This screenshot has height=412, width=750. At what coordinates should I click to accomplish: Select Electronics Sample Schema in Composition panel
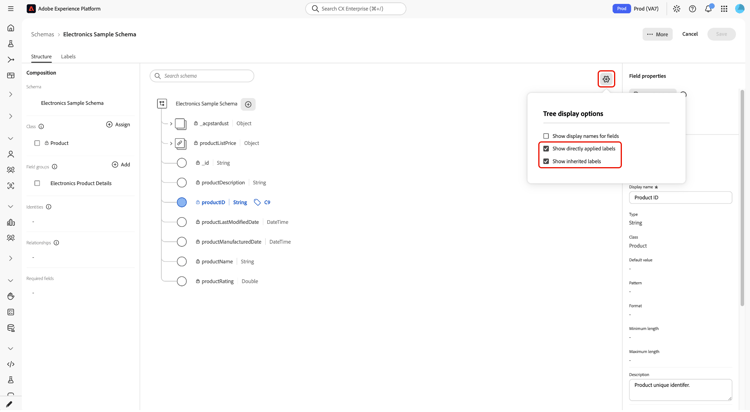72,103
